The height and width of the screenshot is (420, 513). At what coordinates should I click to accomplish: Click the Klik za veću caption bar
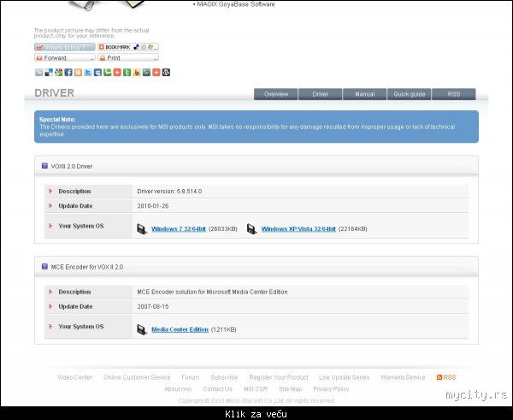(x=256, y=413)
